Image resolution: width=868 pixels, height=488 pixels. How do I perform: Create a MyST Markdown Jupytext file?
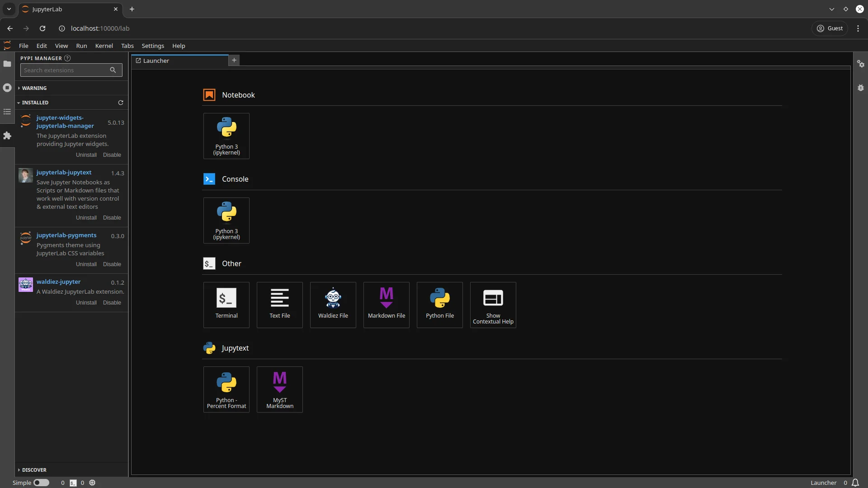tap(279, 389)
